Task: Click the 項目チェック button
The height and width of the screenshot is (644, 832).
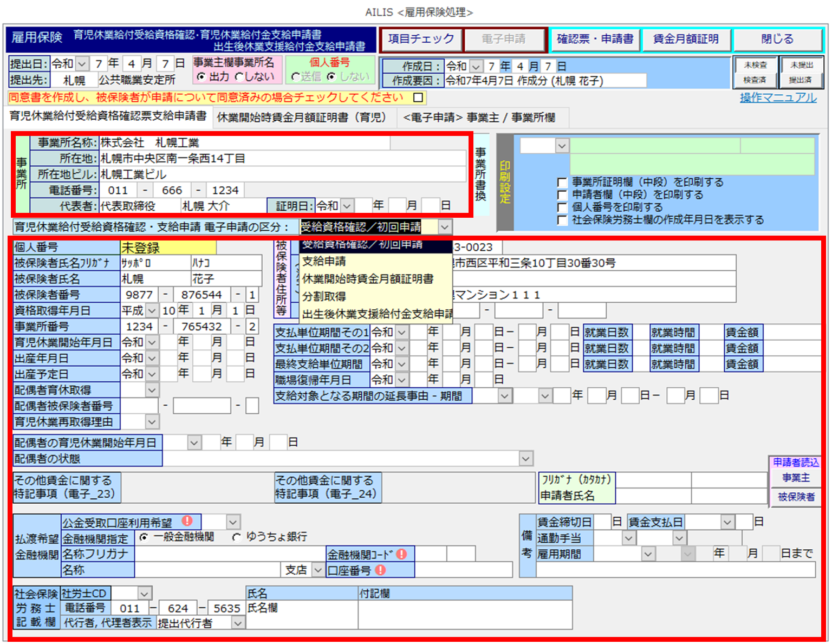Action: (x=420, y=40)
